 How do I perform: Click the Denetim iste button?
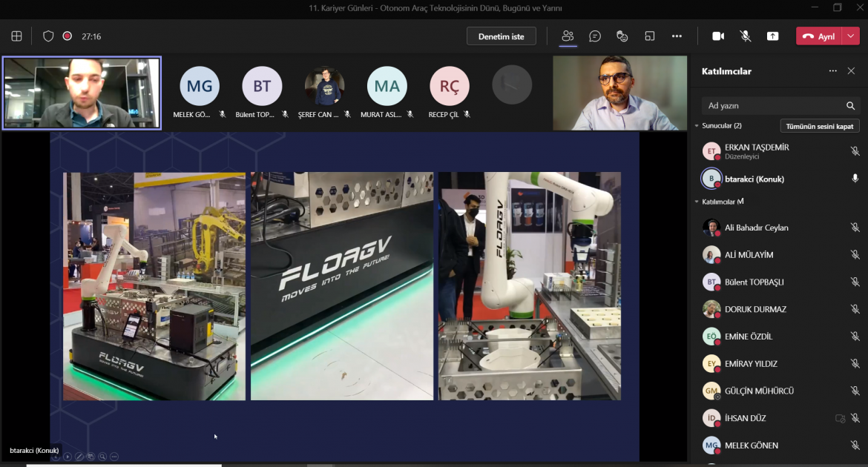(501, 36)
